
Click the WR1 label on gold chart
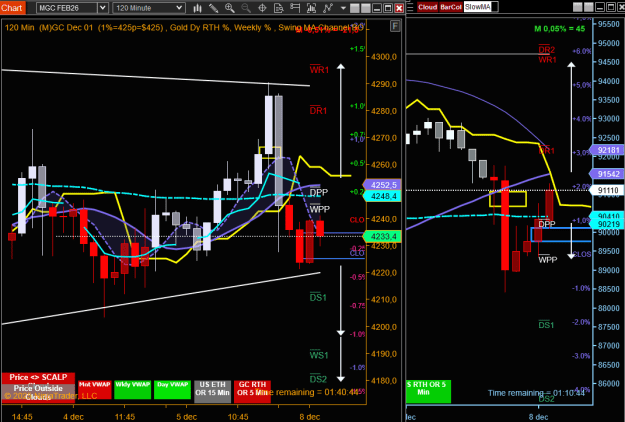tap(319, 69)
